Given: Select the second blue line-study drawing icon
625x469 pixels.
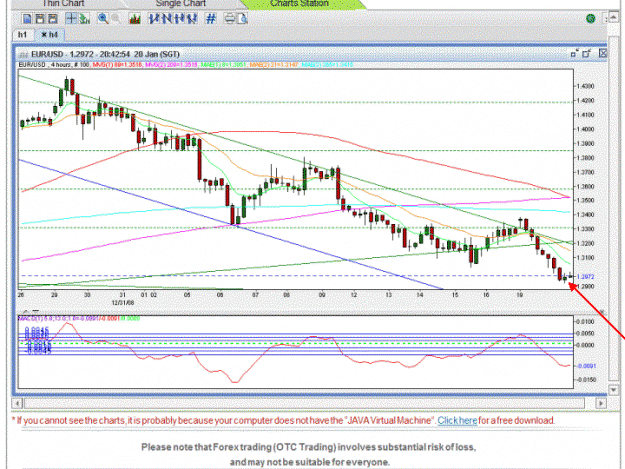Looking at the screenshot, I should tap(167, 19).
